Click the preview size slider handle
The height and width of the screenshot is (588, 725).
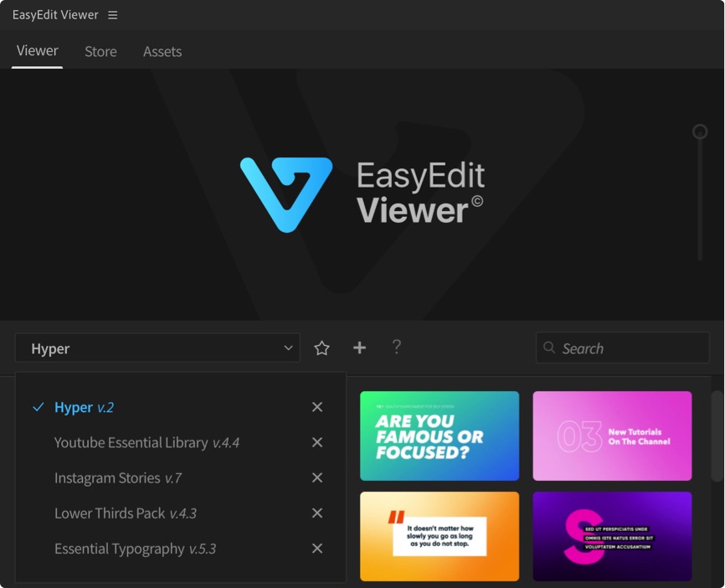click(x=700, y=132)
